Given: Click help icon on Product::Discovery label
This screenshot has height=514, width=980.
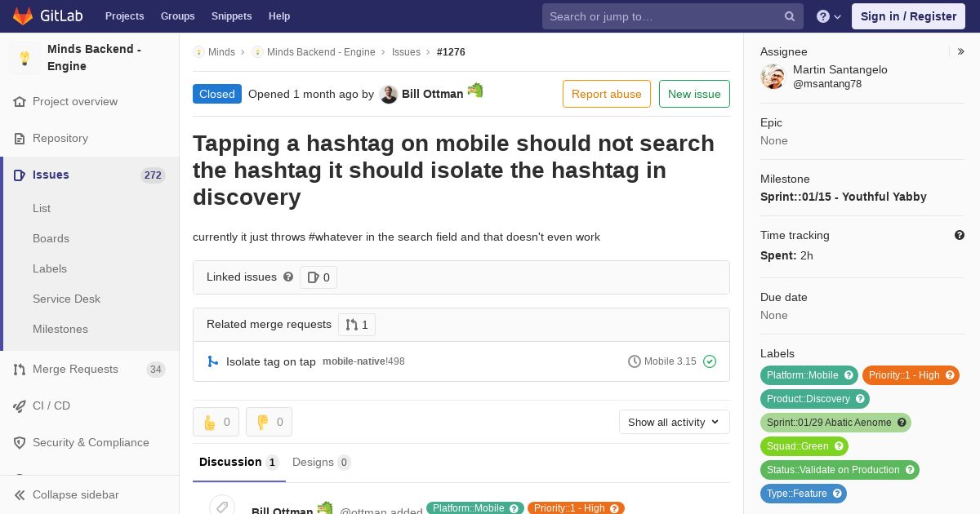Looking at the screenshot, I should pos(860,399).
